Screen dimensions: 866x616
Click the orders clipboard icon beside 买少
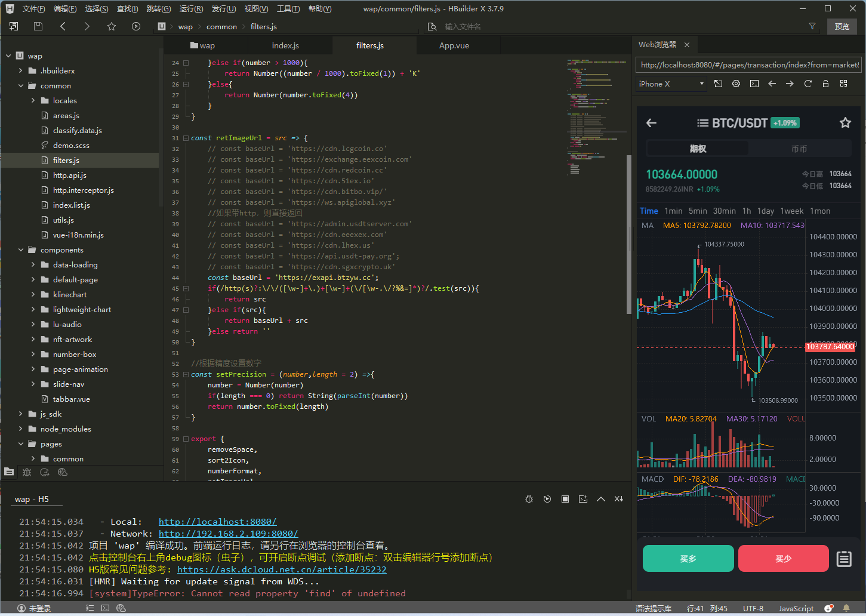pyautogui.click(x=843, y=559)
